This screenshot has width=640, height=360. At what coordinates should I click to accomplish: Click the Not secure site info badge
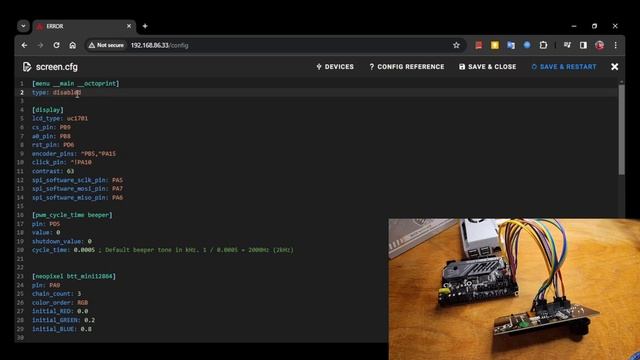pyautogui.click(x=106, y=45)
